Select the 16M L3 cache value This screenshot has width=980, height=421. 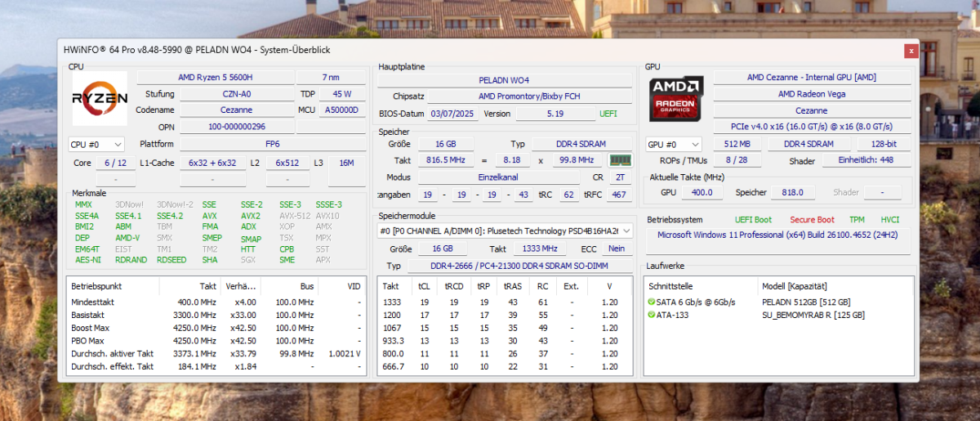[x=346, y=163]
